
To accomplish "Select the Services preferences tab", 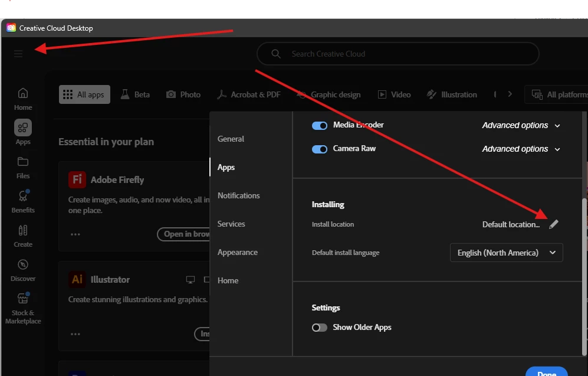I will coord(231,224).
